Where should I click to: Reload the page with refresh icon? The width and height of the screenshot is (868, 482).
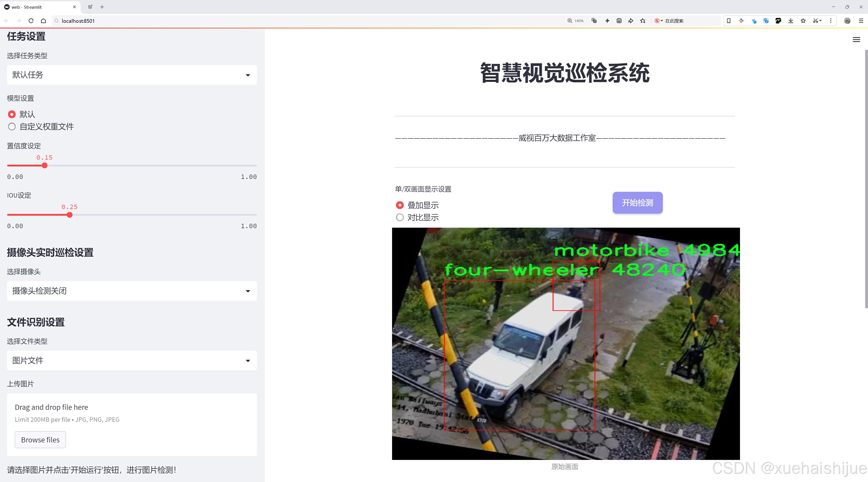pyautogui.click(x=31, y=21)
